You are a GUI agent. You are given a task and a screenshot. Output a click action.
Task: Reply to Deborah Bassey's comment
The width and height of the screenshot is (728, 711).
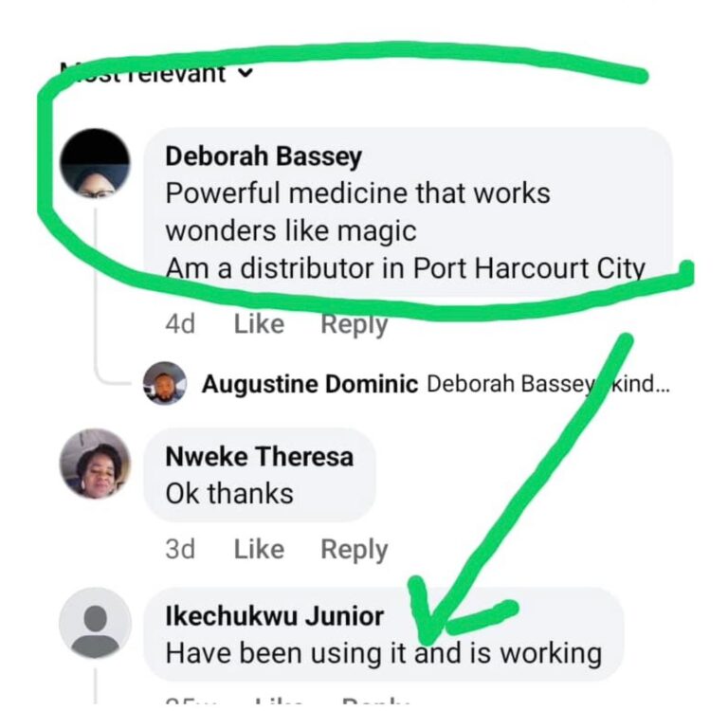(x=355, y=324)
